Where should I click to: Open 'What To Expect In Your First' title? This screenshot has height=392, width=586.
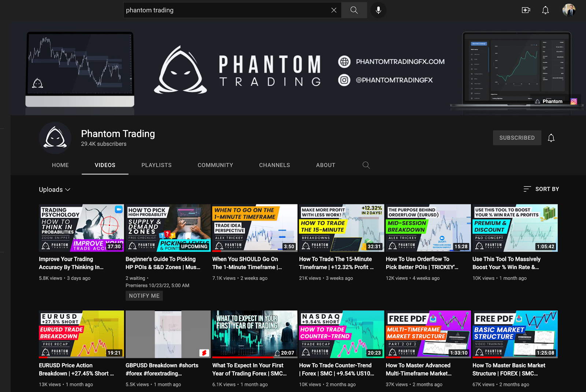pos(249,369)
